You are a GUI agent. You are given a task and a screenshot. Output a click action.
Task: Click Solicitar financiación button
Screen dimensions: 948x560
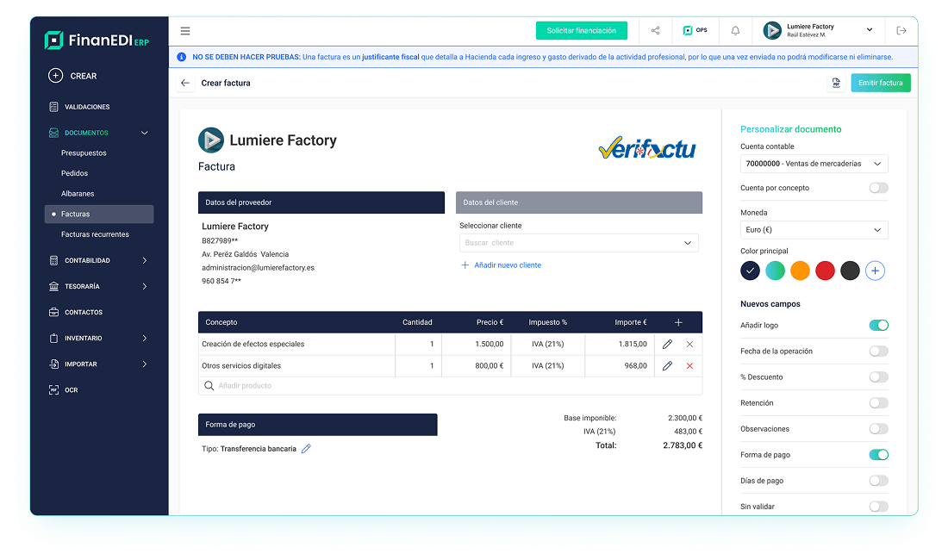[x=581, y=31]
